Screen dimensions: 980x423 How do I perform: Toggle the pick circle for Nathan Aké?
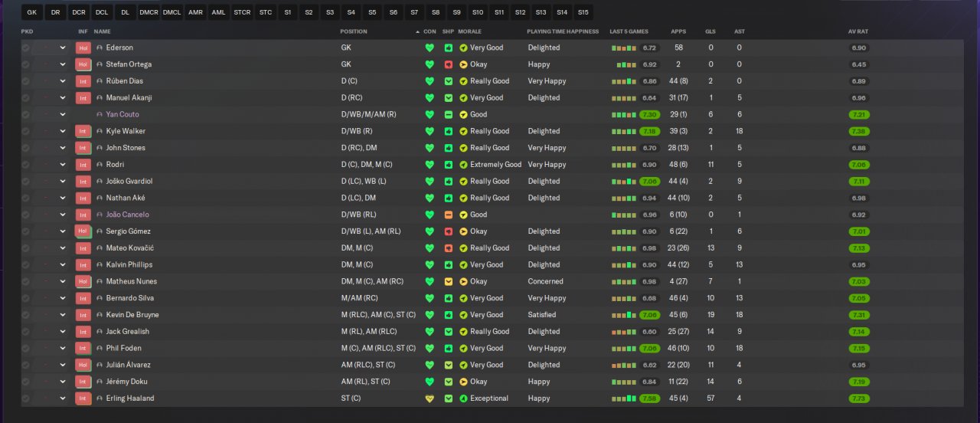(26, 198)
